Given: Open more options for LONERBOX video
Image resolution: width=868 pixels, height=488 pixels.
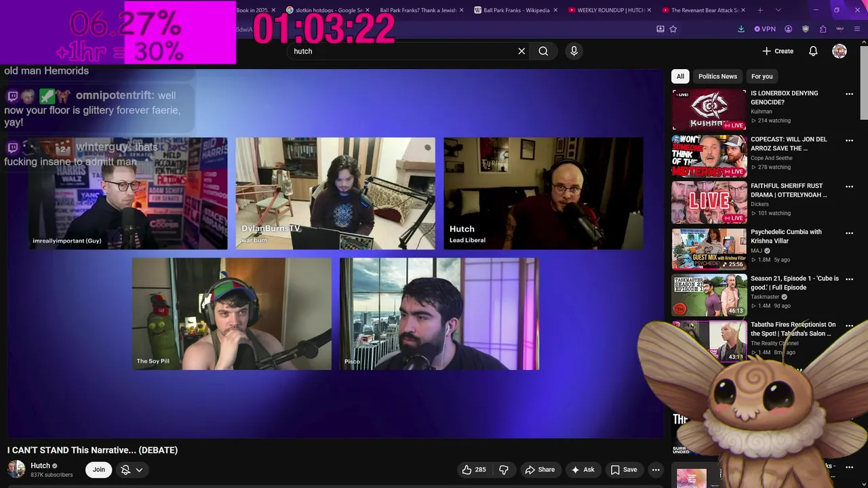Looking at the screenshot, I should (849, 94).
